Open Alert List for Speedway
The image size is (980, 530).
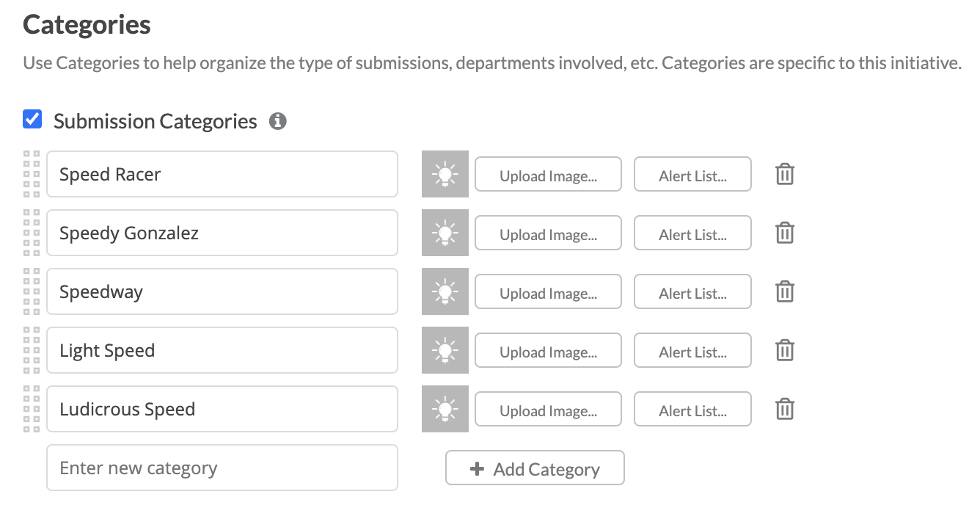pyautogui.click(x=692, y=291)
